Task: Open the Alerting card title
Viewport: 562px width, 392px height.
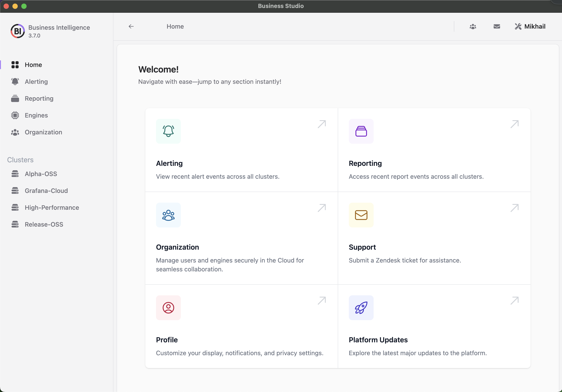Action: (x=169, y=163)
